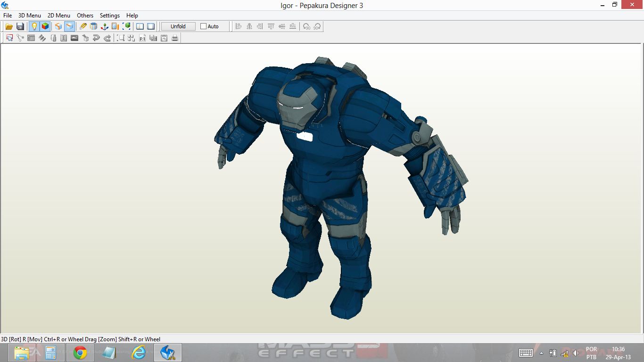Open Internet Explorer from the taskbar
The height and width of the screenshot is (362, 644).
tap(139, 353)
